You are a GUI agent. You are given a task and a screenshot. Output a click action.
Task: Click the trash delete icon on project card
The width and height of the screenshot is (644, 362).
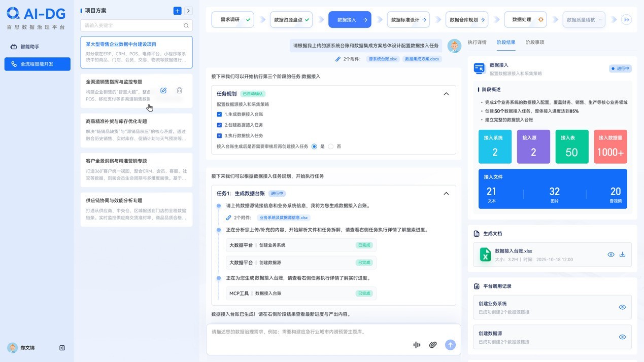click(179, 90)
